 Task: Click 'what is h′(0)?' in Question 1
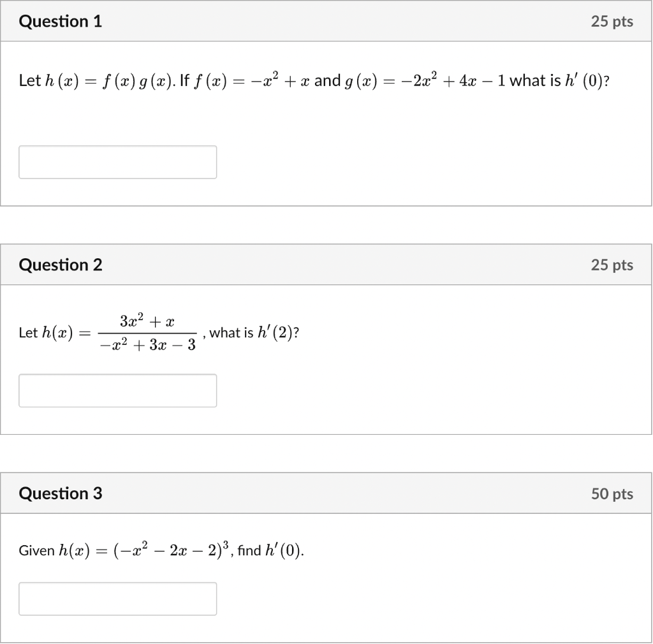(x=559, y=80)
